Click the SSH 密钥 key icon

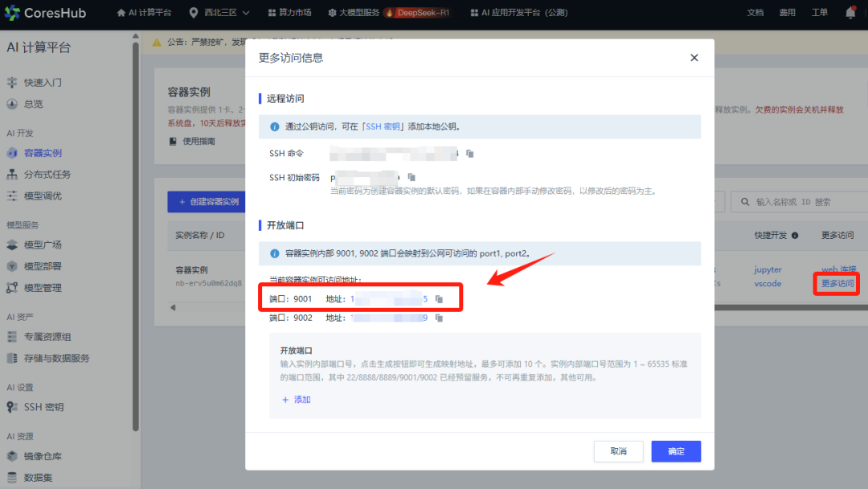point(12,407)
